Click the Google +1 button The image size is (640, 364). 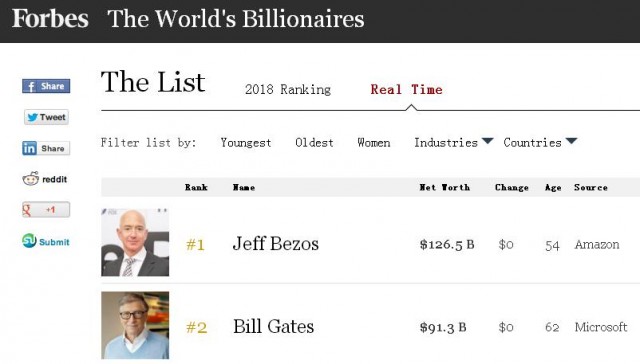(46, 209)
